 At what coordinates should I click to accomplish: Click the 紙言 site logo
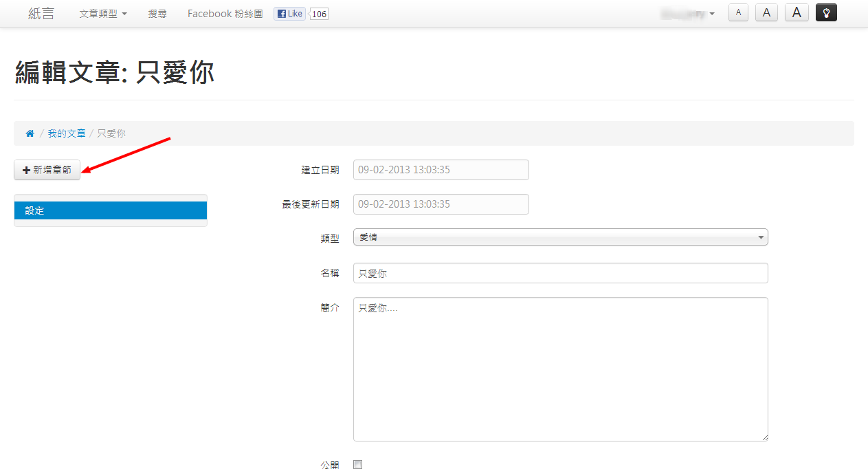click(x=41, y=14)
